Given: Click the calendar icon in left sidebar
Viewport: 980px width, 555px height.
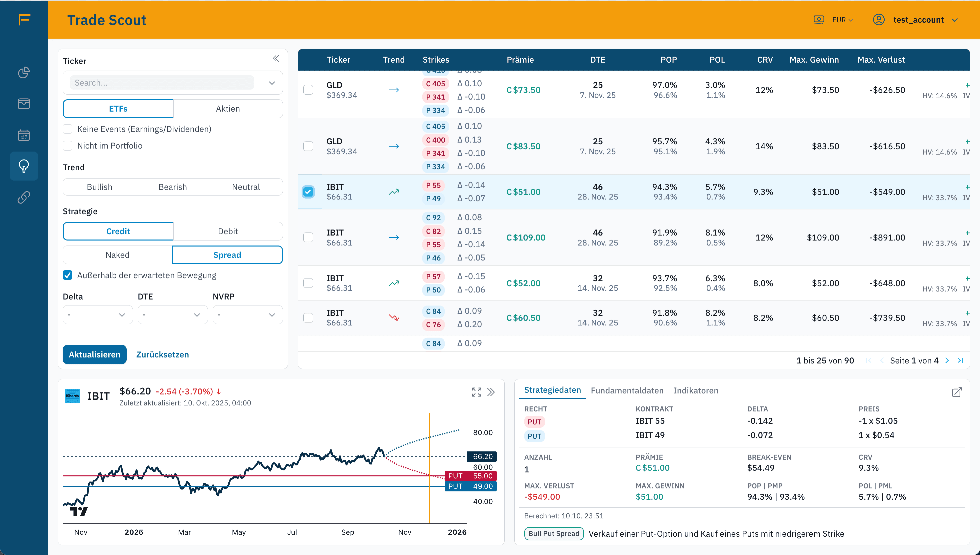Looking at the screenshot, I should tap(24, 135).
